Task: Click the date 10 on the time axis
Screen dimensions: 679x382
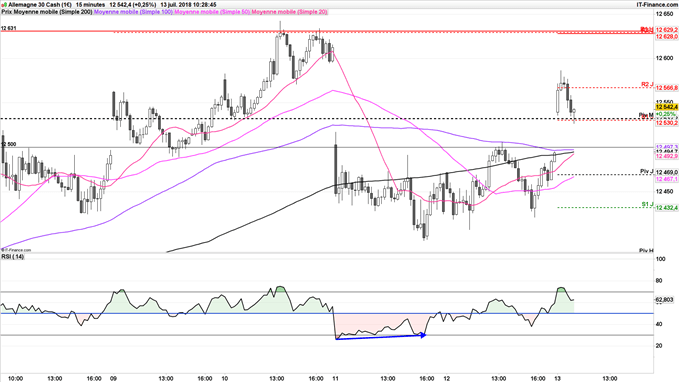Action: point(224,378)
